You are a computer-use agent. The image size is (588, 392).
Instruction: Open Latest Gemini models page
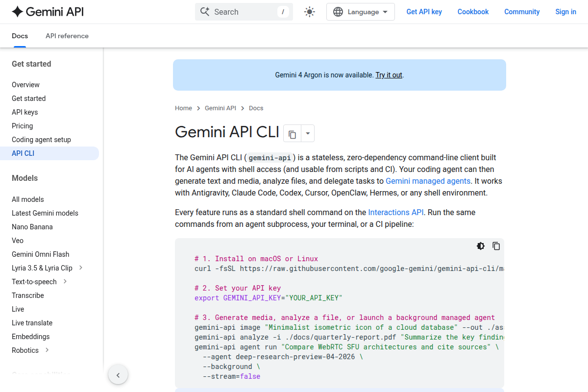click(45, 213)
